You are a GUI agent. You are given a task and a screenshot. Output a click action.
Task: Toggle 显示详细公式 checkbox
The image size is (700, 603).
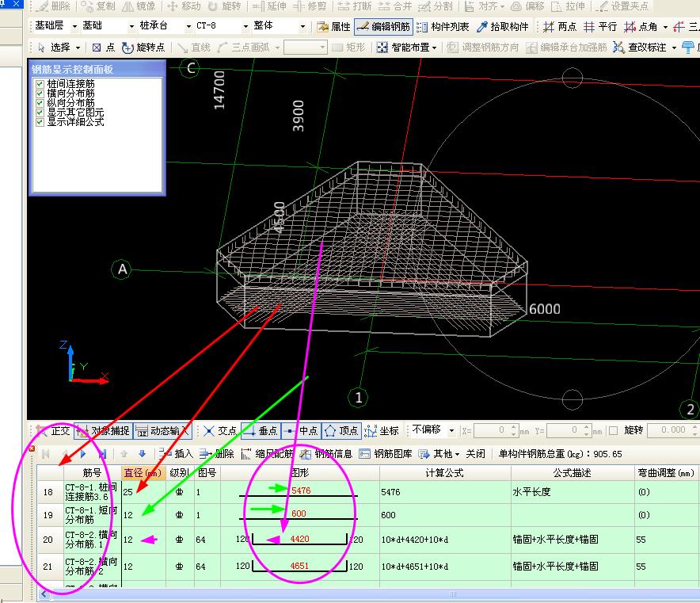(x=40, y=122)
